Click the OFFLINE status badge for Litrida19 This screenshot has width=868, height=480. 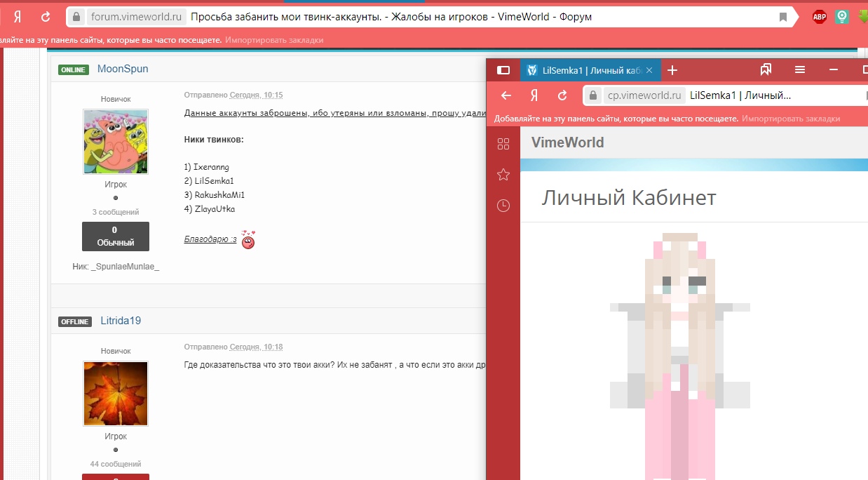coord(75,321)
